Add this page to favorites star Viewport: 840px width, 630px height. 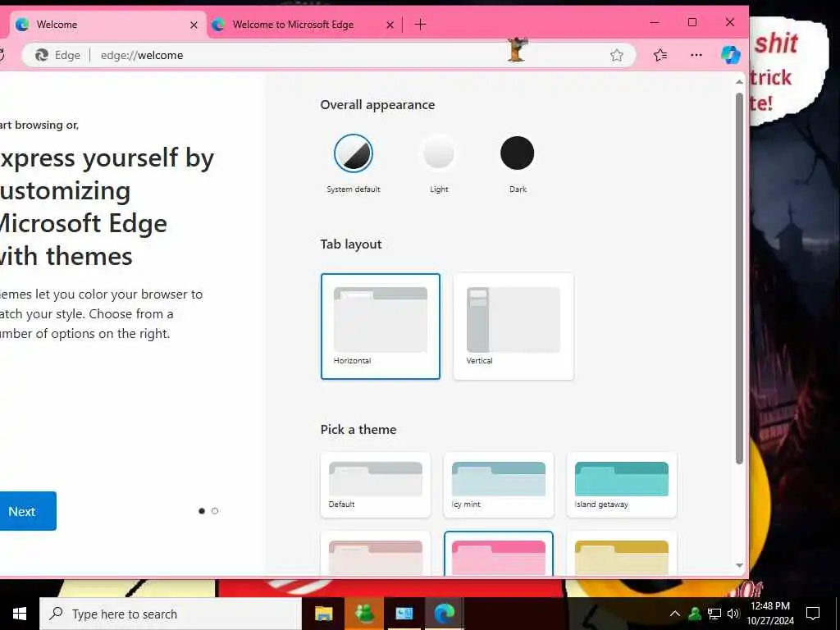(617, 55)
